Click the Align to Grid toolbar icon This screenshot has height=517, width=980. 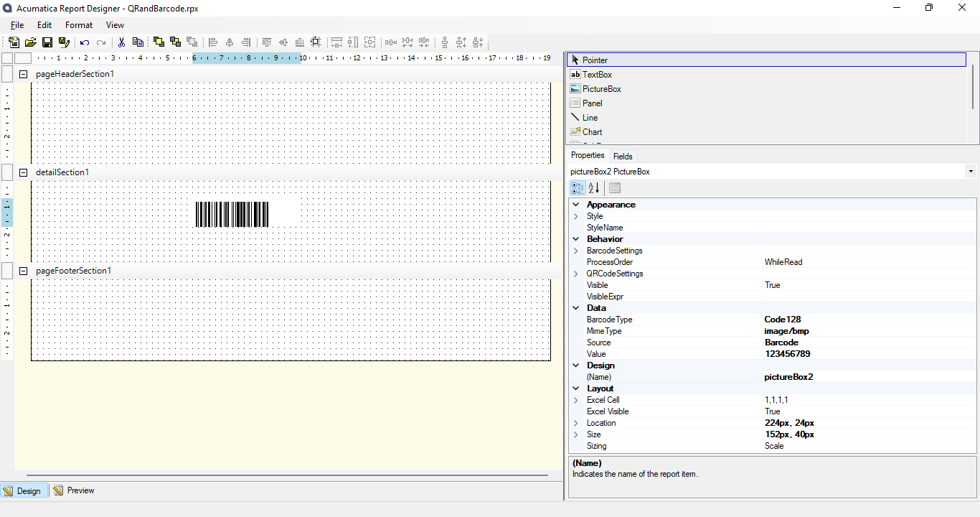click(316, 42)
